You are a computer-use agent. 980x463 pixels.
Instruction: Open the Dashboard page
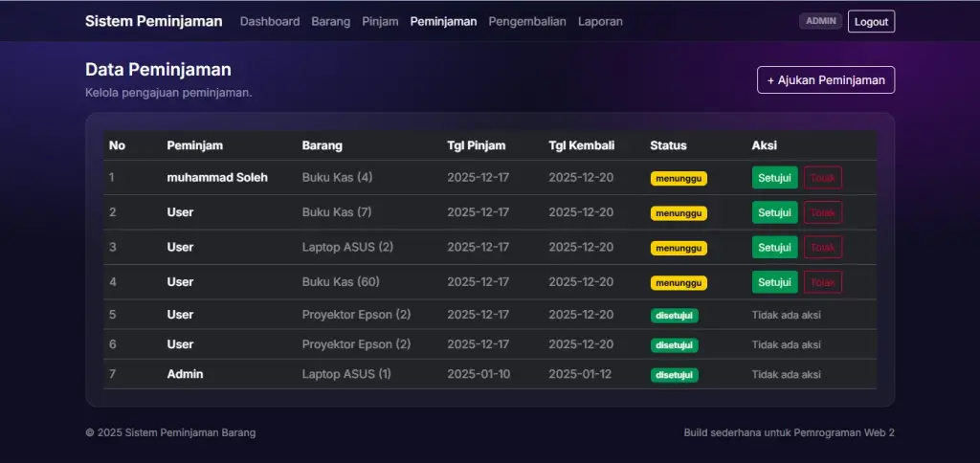pos(270,21)
